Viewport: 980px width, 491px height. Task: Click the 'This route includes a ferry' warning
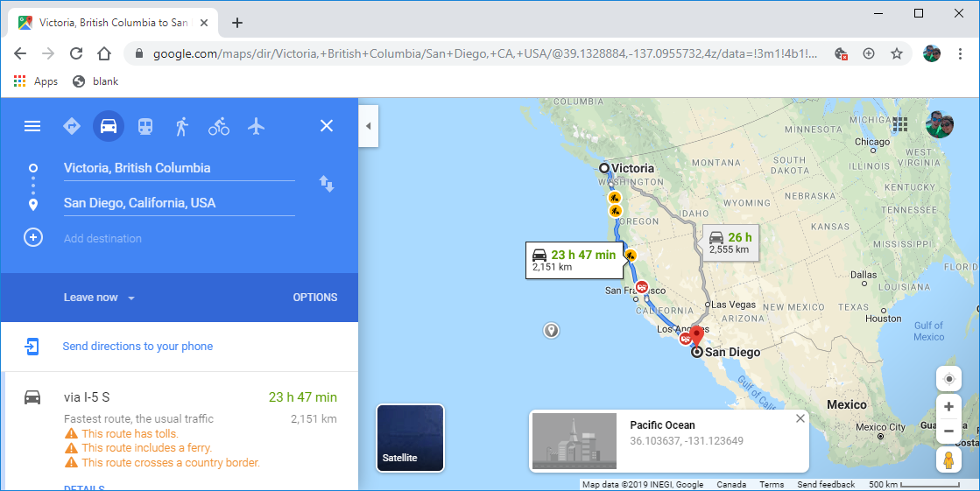click(x=147, y=448)
